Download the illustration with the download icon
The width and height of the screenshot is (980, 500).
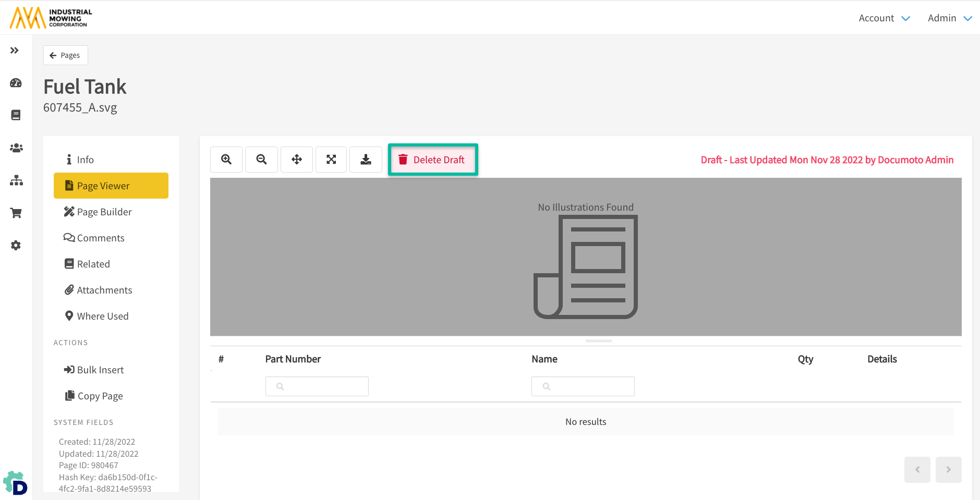(x=366, y=160)
